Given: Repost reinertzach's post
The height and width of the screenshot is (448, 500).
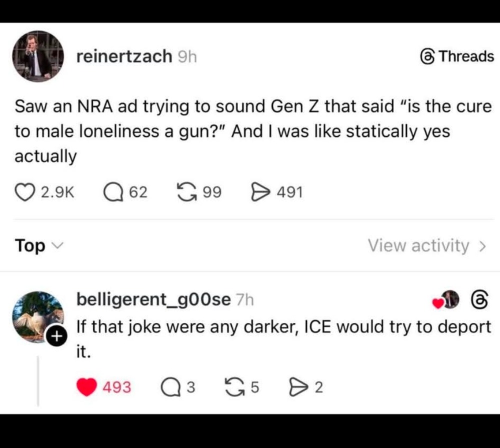Looking at the screenshot, I should click(187, 192).
